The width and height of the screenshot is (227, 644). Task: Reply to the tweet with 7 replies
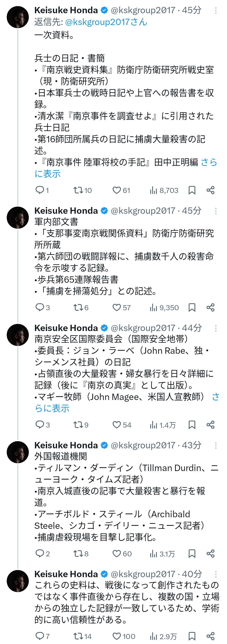click(40, 636)
